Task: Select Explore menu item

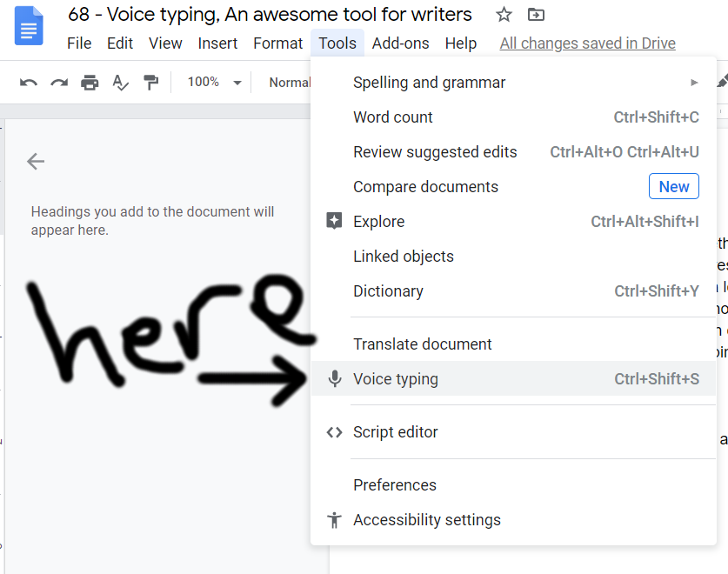Action: [513, 222]
